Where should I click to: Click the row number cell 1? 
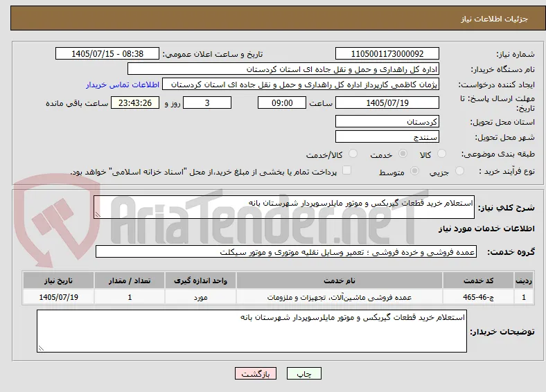point(524,297)
